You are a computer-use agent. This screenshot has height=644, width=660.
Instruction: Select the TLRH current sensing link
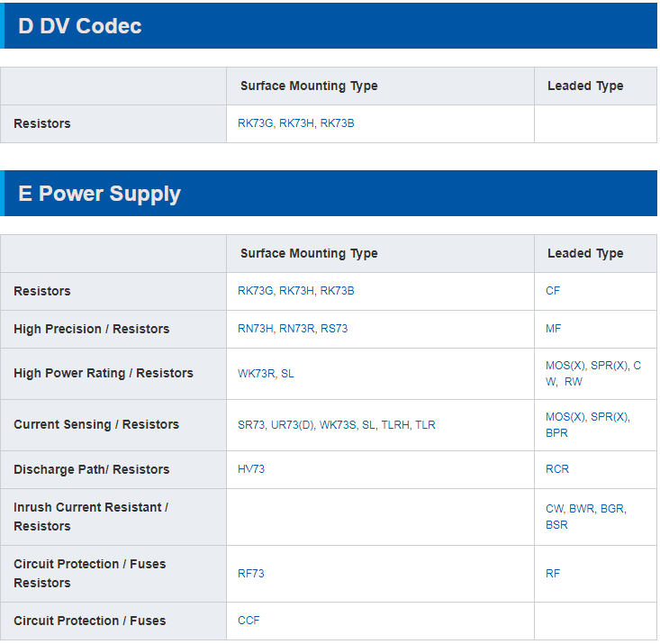(394, 425)
